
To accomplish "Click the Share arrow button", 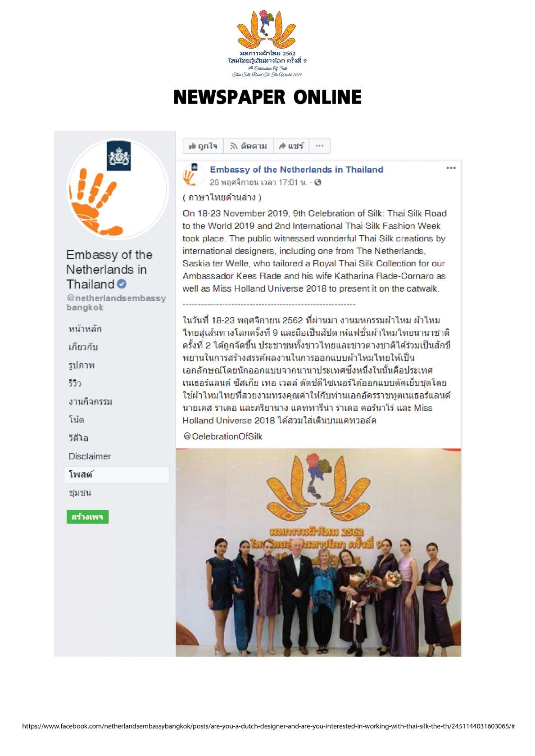I will point(291,146).
